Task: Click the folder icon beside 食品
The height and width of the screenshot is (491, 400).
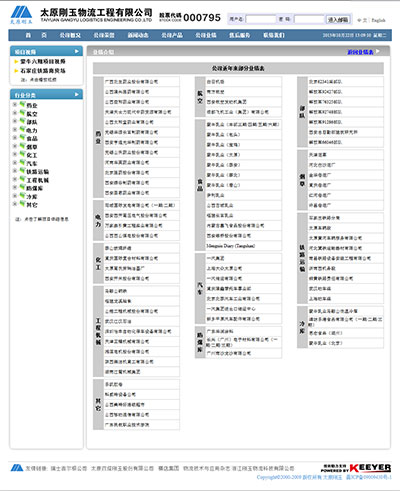Action: [22, 138]
